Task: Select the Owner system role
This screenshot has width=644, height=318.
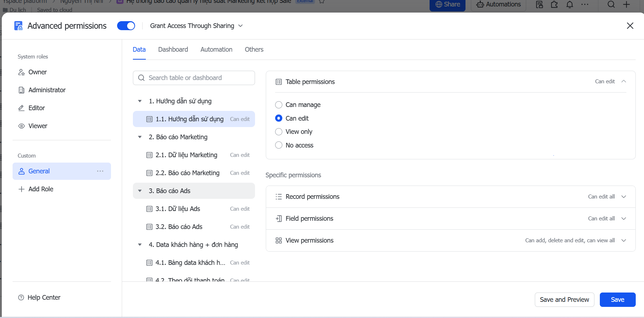Action: click(62, 72)
